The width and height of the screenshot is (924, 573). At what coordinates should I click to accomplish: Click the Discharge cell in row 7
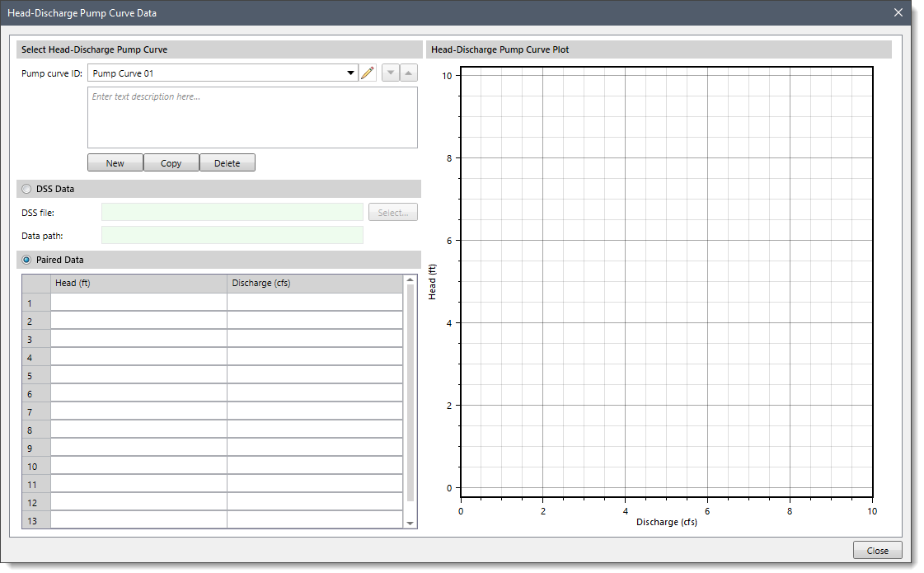point(315,411)
